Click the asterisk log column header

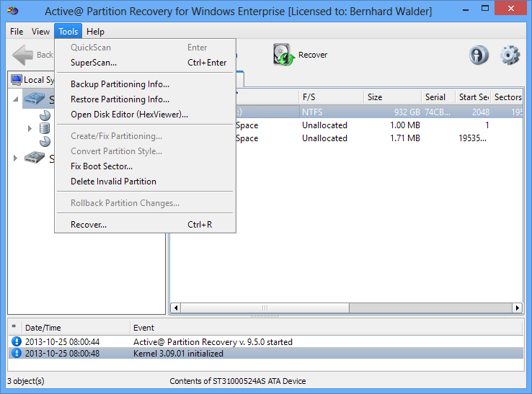(x=14, y=328)
